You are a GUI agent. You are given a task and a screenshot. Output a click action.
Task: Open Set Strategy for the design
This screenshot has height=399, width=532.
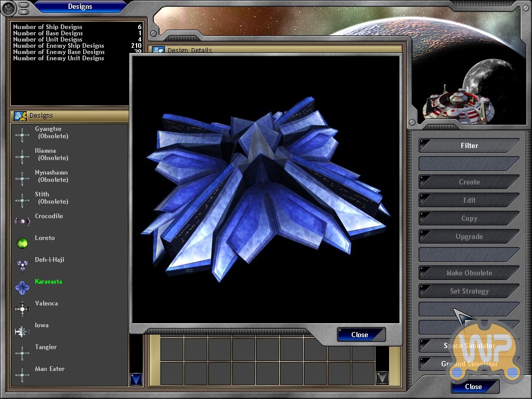[x=469, y=291]
